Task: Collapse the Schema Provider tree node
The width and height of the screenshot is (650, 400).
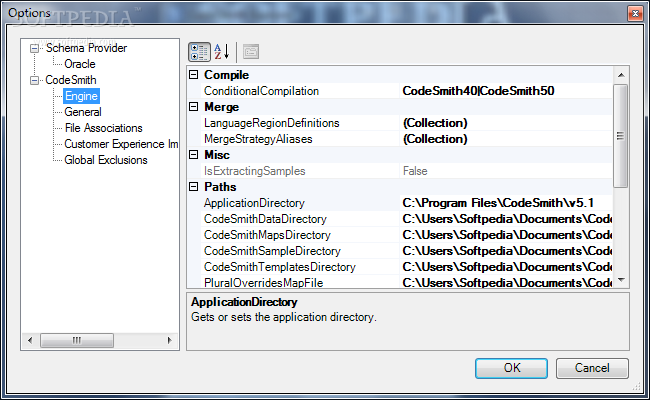Action: (34, 48)
